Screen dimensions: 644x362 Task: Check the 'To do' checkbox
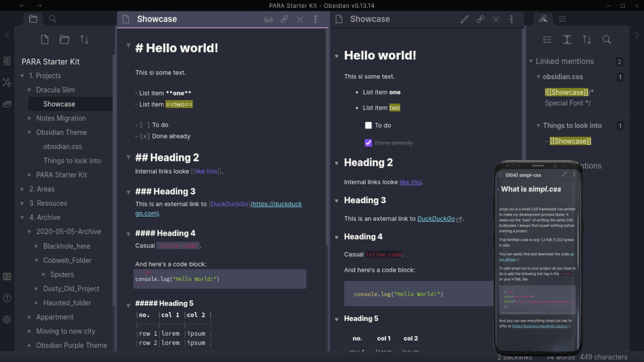368,125
